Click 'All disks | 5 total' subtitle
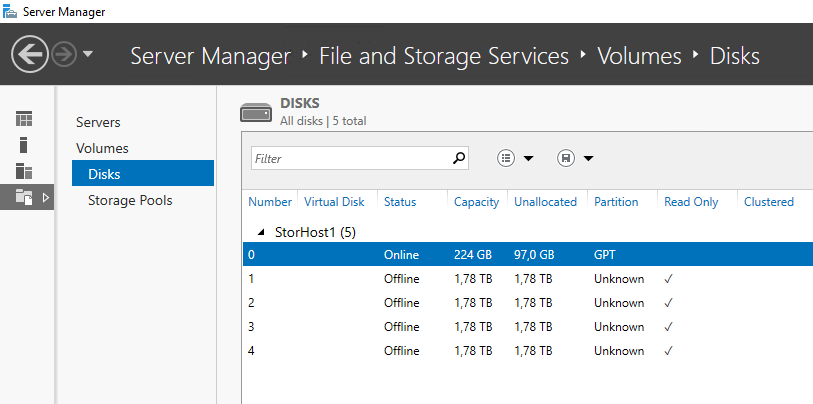Viewport: 813px width, 404px height. coord(323,121)
